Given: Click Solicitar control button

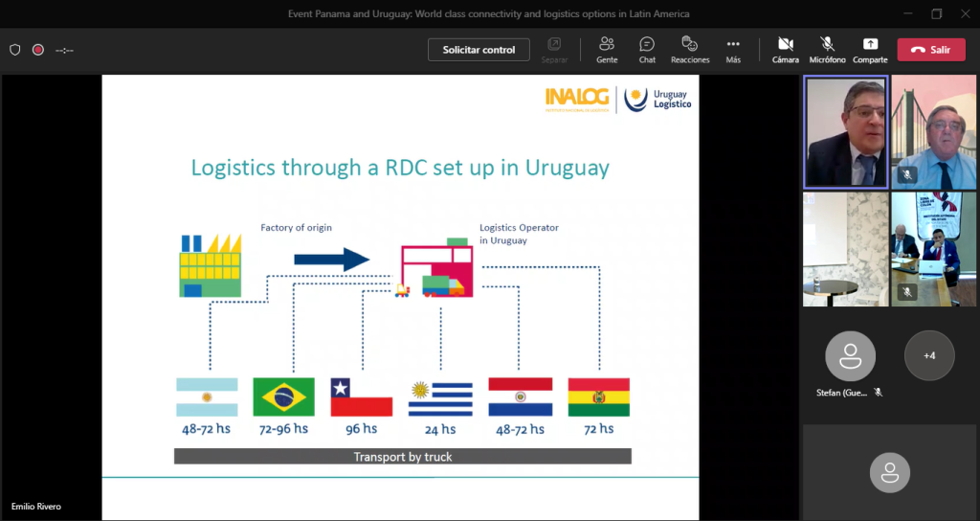Looking at the screenshot, I should point(479,50).
